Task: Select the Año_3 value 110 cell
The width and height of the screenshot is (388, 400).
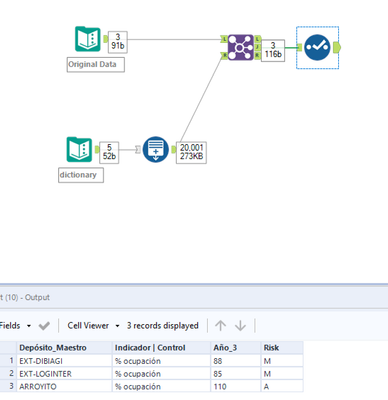Action: pos(235,386)
